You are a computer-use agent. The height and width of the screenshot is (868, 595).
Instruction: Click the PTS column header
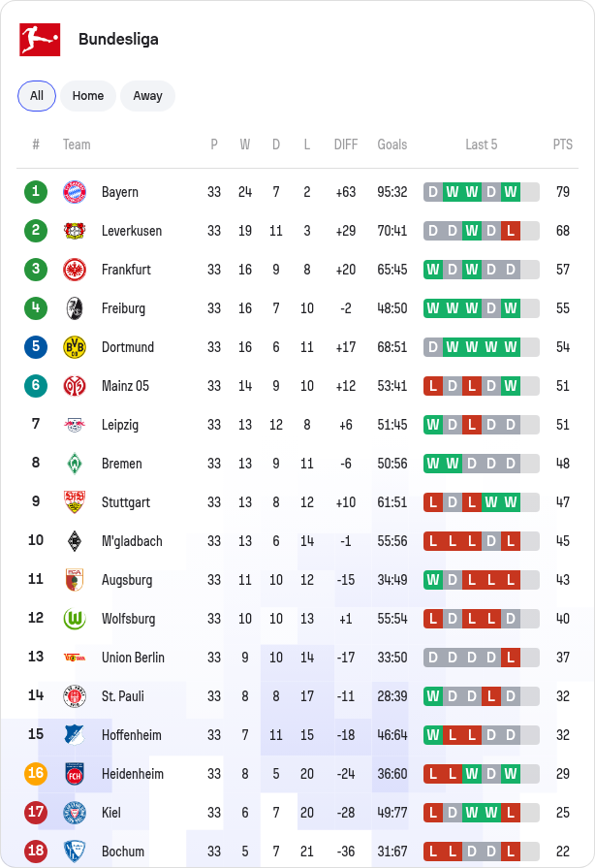coord(562,145)
